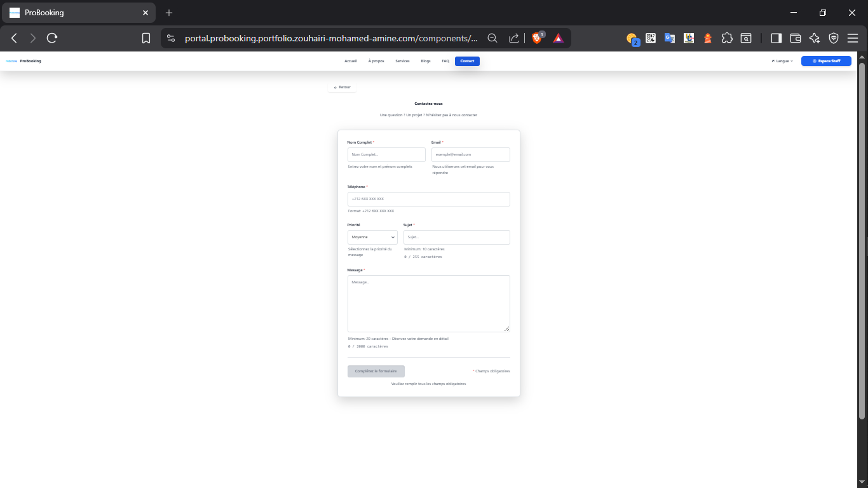868x488 pixels.
Task: Close the ProBooking tab
Action: [x=146, y=13]
